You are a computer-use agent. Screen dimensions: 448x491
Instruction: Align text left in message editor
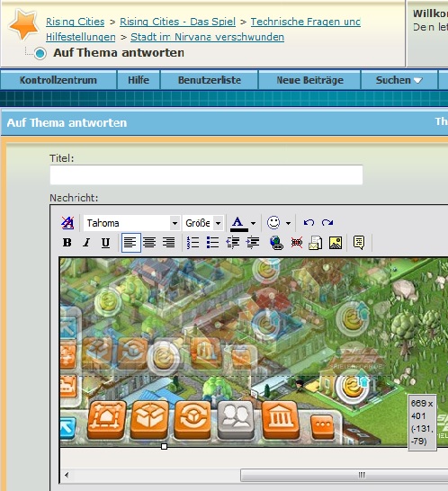tap(130, 243)
